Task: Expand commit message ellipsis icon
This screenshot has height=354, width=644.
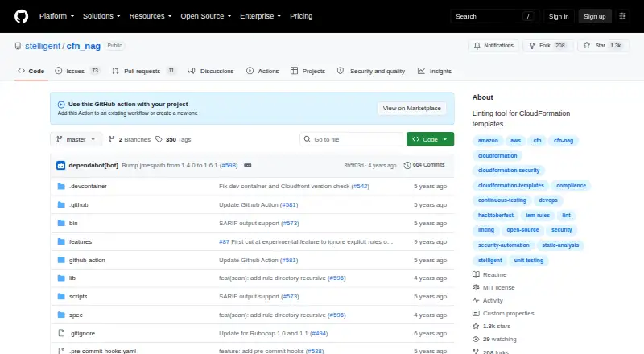Action: (248, 165)
